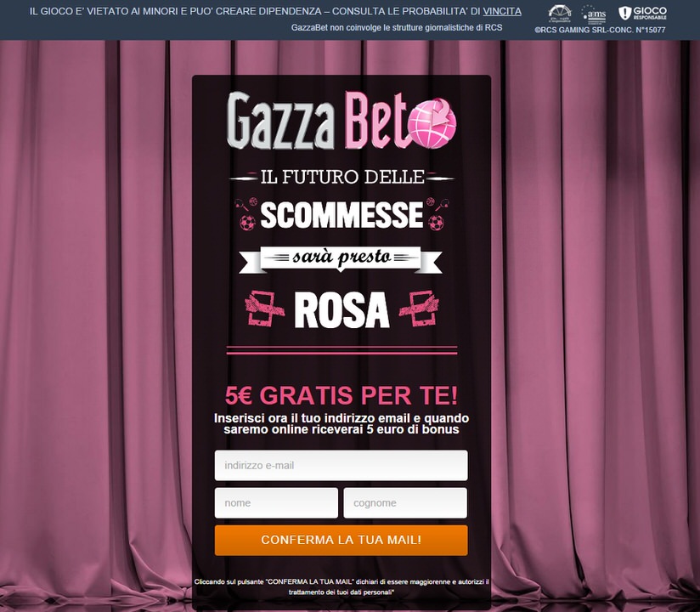Focus the nome input field
The image size is (700, 612).
pyautogui.click(x=276, y=503)
